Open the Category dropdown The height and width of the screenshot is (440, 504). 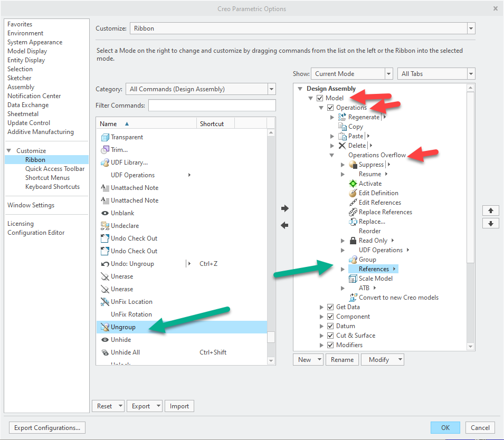[x=272, y=89]
